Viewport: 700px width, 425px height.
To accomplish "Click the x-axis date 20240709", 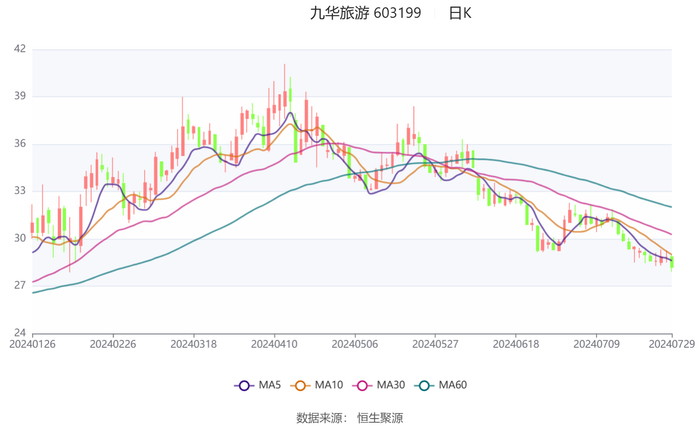I will pyautogui.click(x=596, y=344).
